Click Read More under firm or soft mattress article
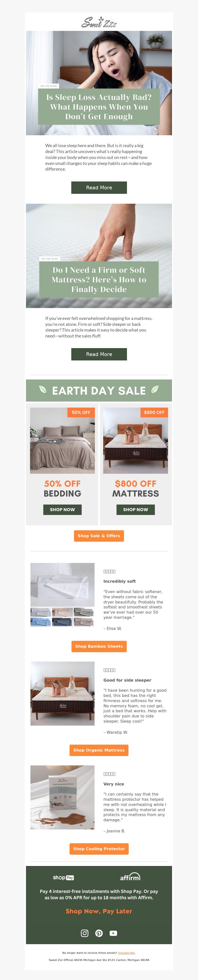This screenshot has height=980, width=198. click(x=99, y=354)
